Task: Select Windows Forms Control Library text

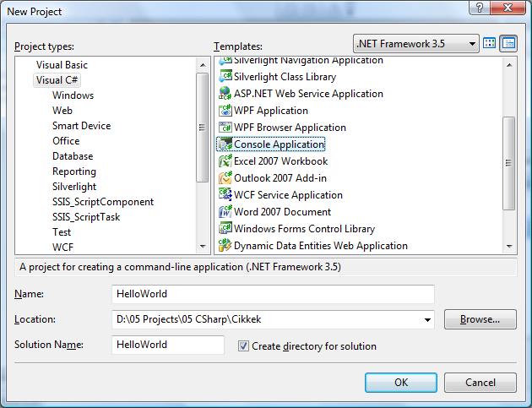Action: pyautogui.click(x=304, y=229)
